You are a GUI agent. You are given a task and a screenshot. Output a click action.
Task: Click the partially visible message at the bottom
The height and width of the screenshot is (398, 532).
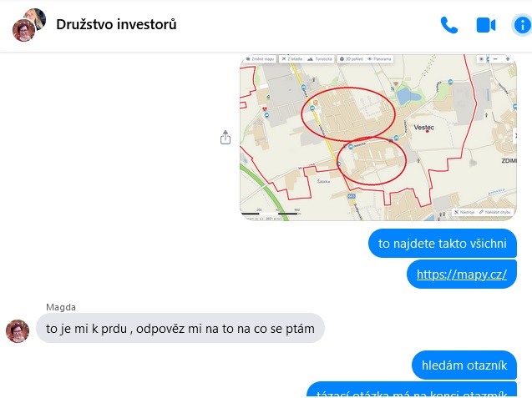[x=412, y=390]
